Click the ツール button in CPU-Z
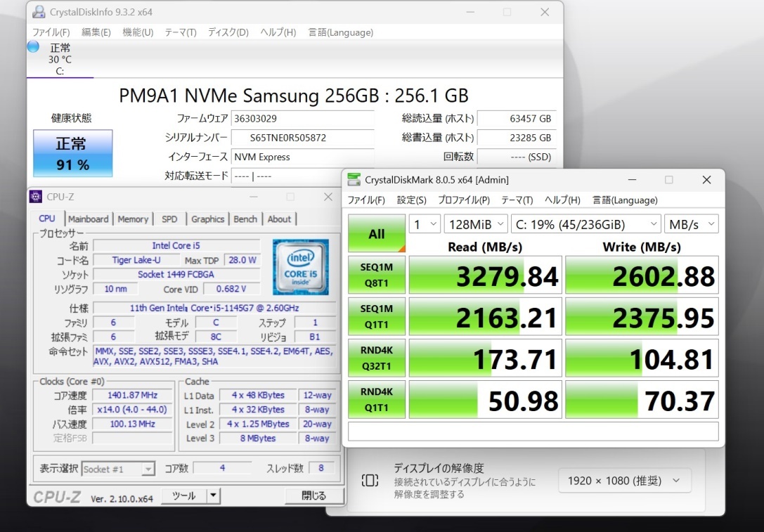764x532 pixels. coord(184,496)
